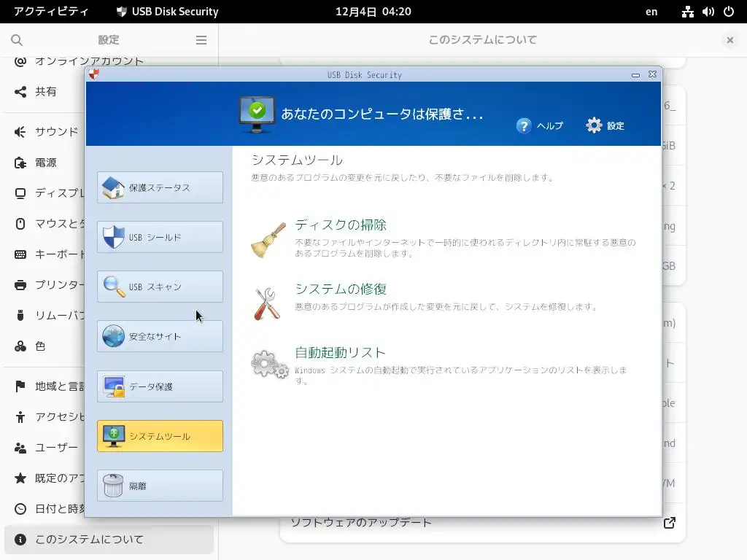Select サウンド in Settings sidebar
Viewport: 747px width, 560px height.
tap(45, 132)
